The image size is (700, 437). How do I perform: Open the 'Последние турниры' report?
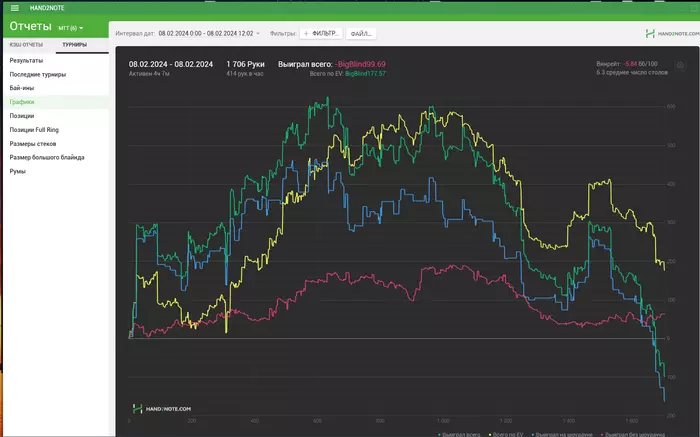[56, 74]
